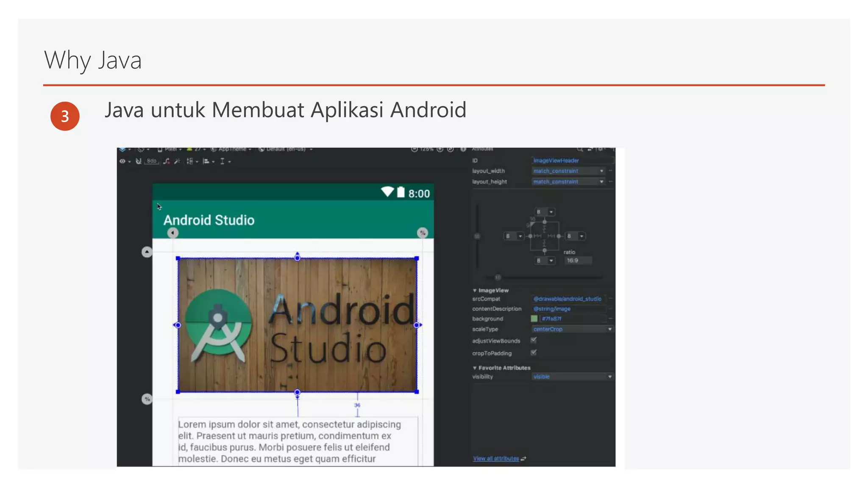868x488 pixels.
Task: Open the Default (en-us) locale dropdown
Action: pyautogui.click(x=286, y=149)
